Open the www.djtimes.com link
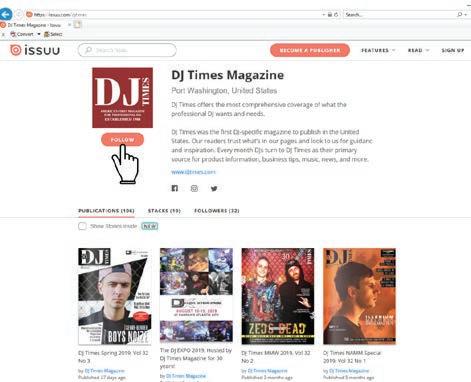The height and width of the screenshot is (382, 471). pyautogui.click(x=193, y=172)
